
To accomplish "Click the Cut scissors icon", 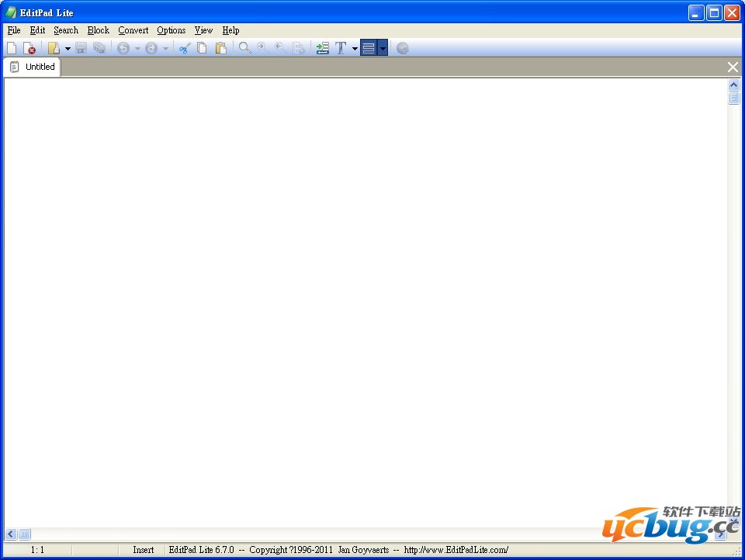I will (x=184, y=48).
